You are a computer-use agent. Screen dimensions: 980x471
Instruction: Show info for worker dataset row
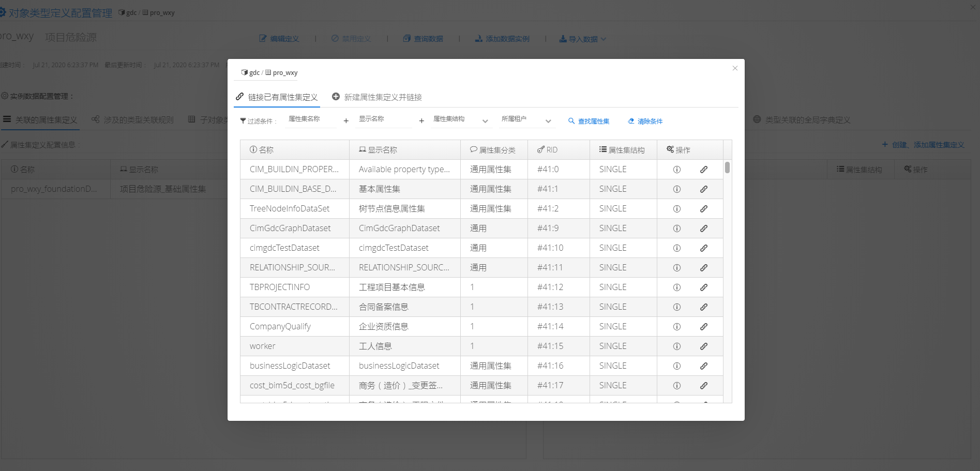click(x=676, y=346)
